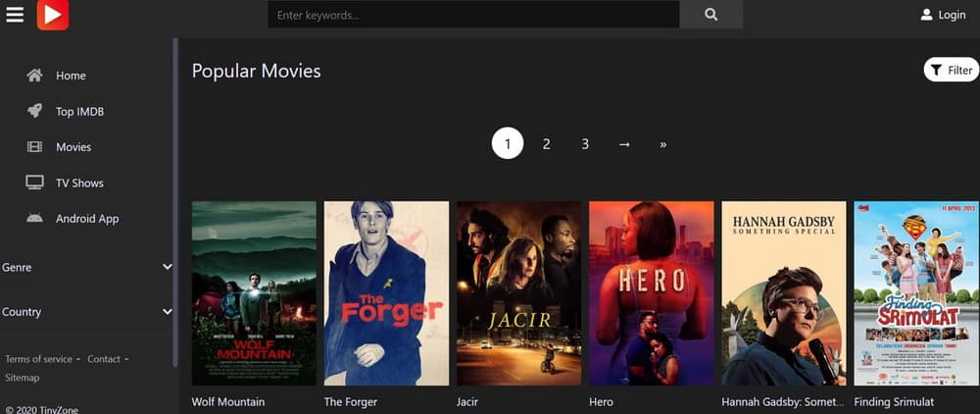Focus the Enter keywords search field
The width and height of the screenshot is (980, 414).
(473, 15)
